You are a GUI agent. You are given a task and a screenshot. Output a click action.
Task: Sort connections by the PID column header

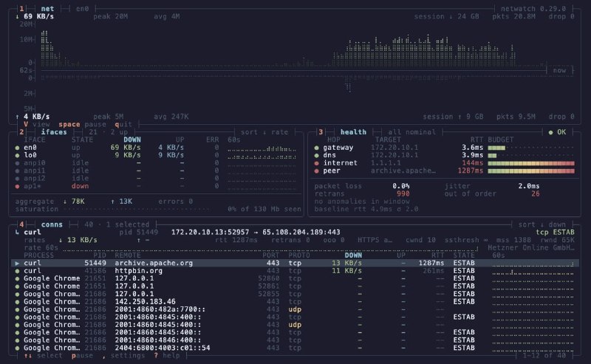[100, 255]
